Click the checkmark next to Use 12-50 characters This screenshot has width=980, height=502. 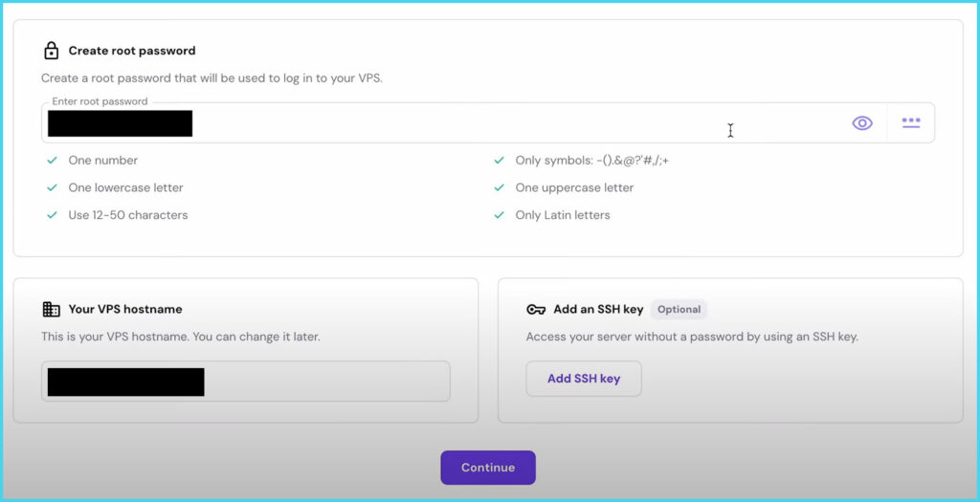tap(52, 215)
